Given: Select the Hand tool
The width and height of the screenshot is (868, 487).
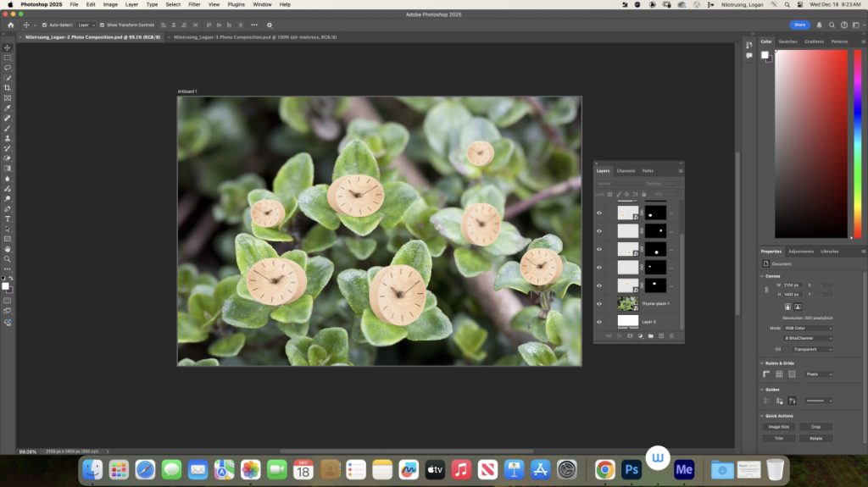Looking at the screenshot, I should tap(8, 249).
